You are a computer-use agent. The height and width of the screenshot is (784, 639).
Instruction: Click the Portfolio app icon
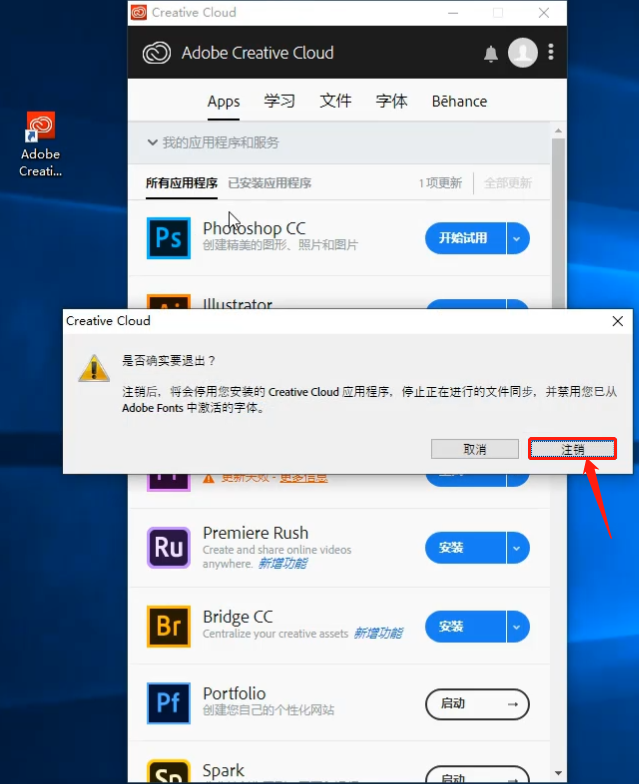[x=168, y=703]
